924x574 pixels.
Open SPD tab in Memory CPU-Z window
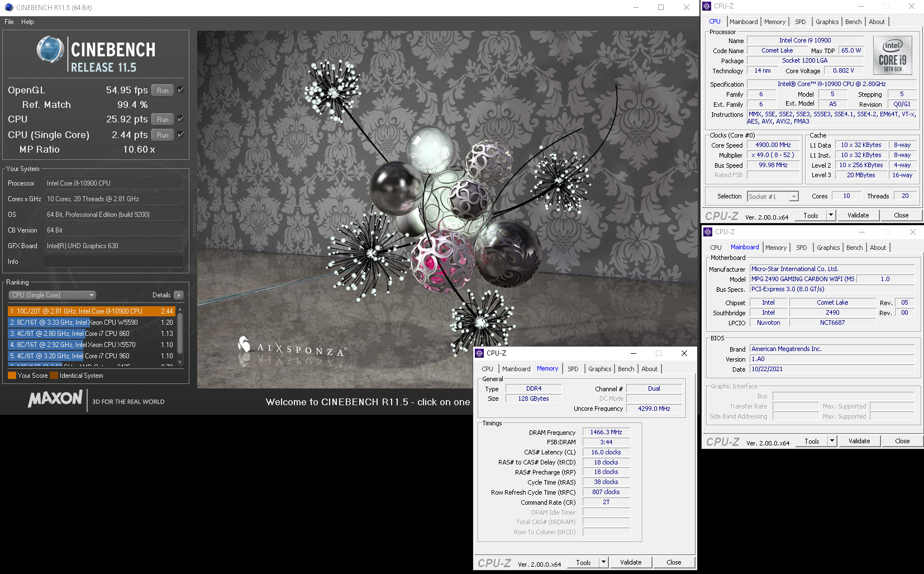tap(573, 369)
